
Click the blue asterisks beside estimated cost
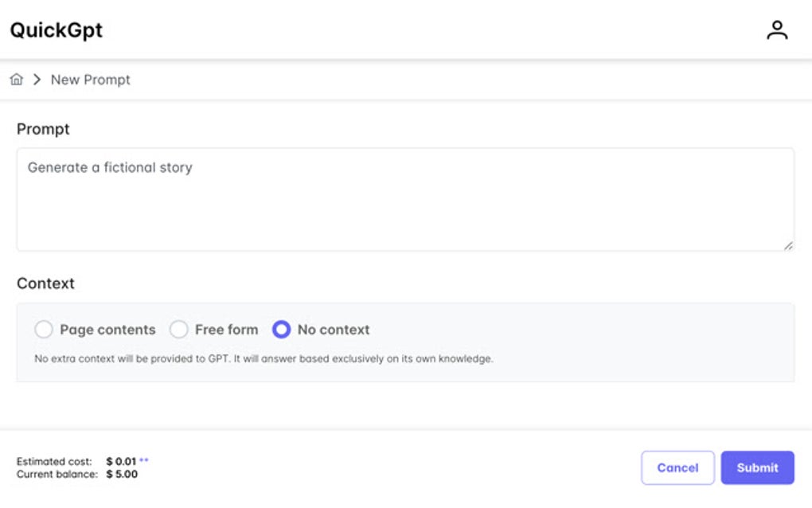pyautogui.click(x=144, y=460)
